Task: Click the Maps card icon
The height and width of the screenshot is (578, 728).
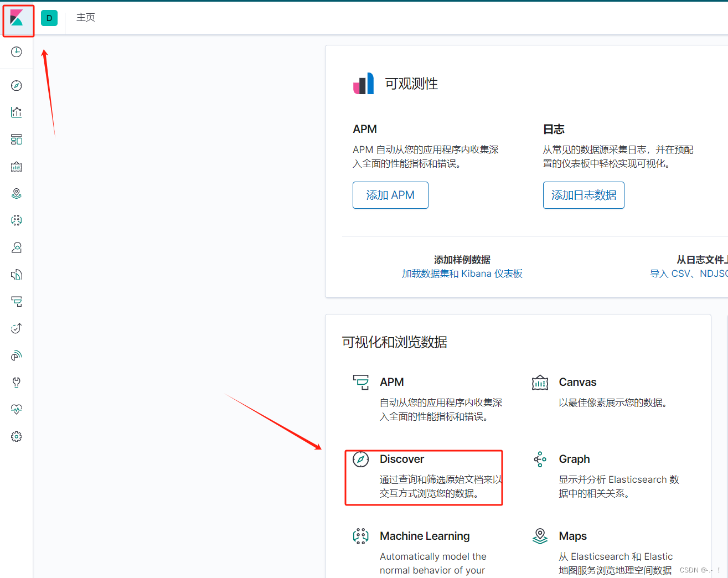Action: tap(540, 536)
